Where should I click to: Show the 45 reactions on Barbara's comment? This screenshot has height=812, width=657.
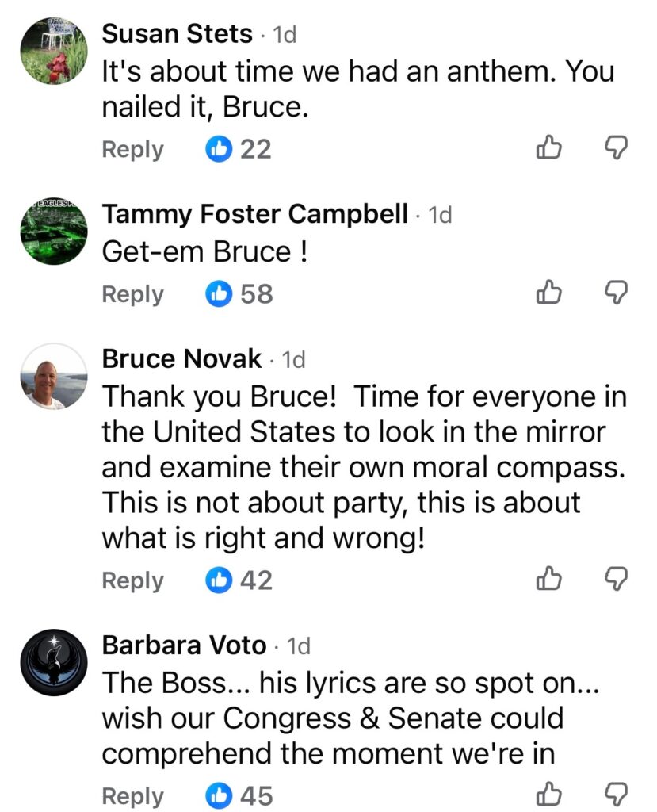click(x=239, y=795)
